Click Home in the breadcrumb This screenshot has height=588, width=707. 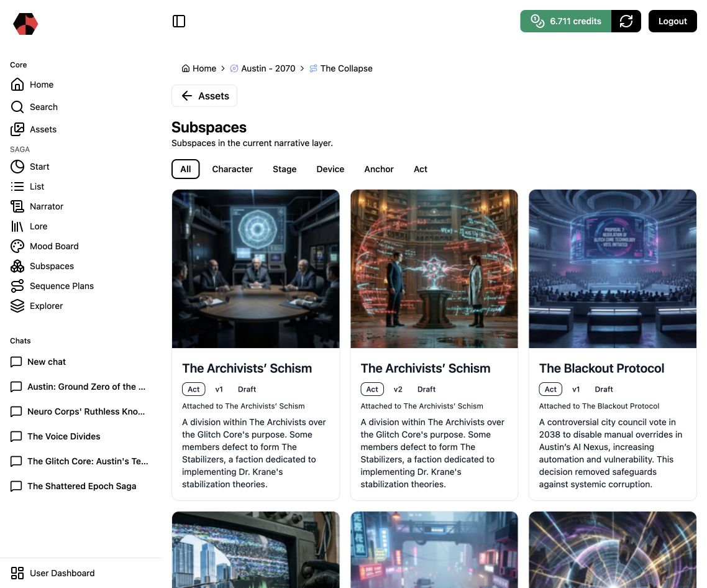199,68
